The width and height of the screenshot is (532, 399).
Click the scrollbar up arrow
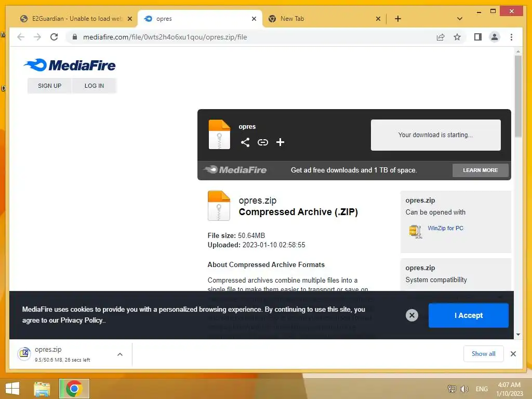tap(518, 51)
